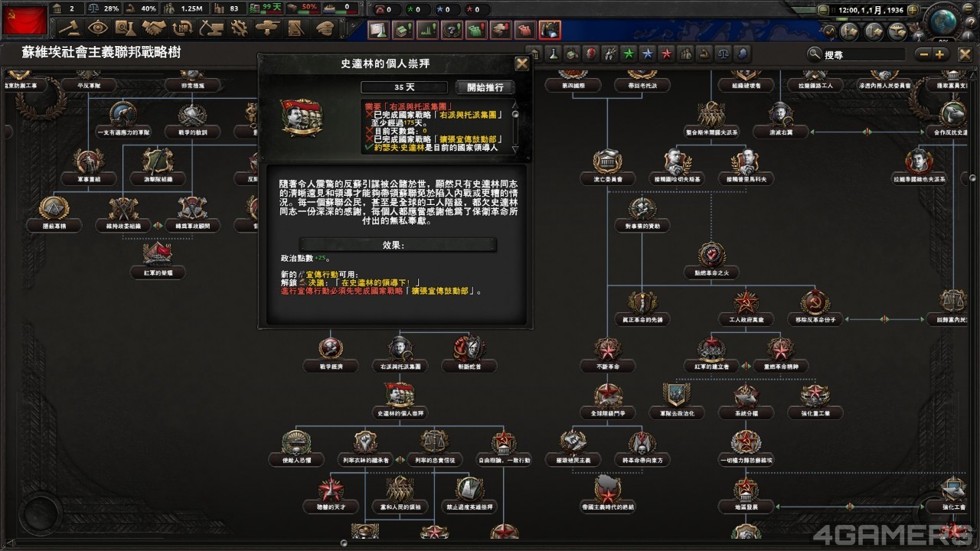Select the 右派與托派集團 focus

tap(400, 354)
